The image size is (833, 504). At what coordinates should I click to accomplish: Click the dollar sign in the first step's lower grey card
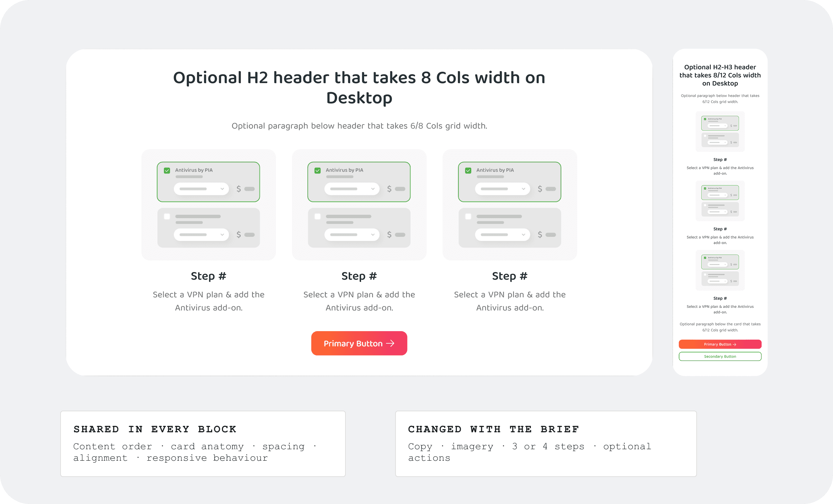pyautogui.click(x=239, y=234)
